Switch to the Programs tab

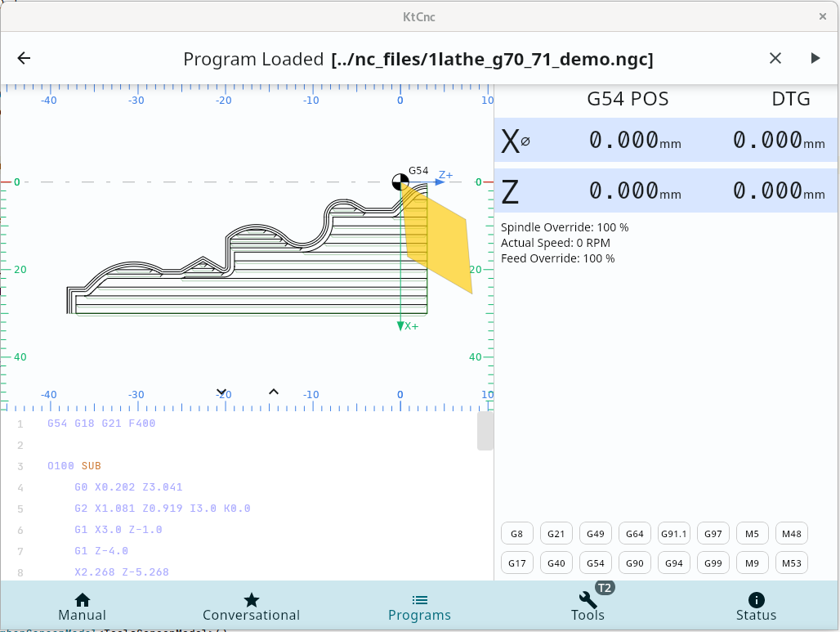419,606
